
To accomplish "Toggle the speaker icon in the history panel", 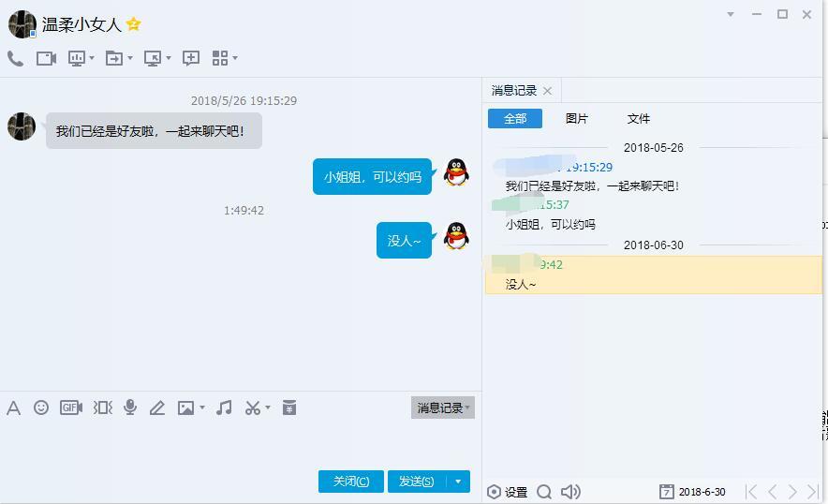I will (x=570, y=492).
